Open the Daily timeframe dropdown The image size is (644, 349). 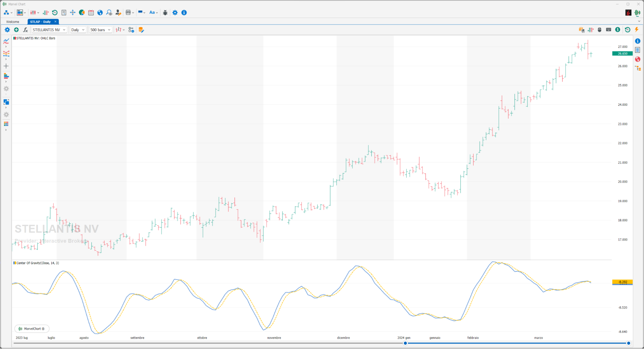[x=78, y=30]
